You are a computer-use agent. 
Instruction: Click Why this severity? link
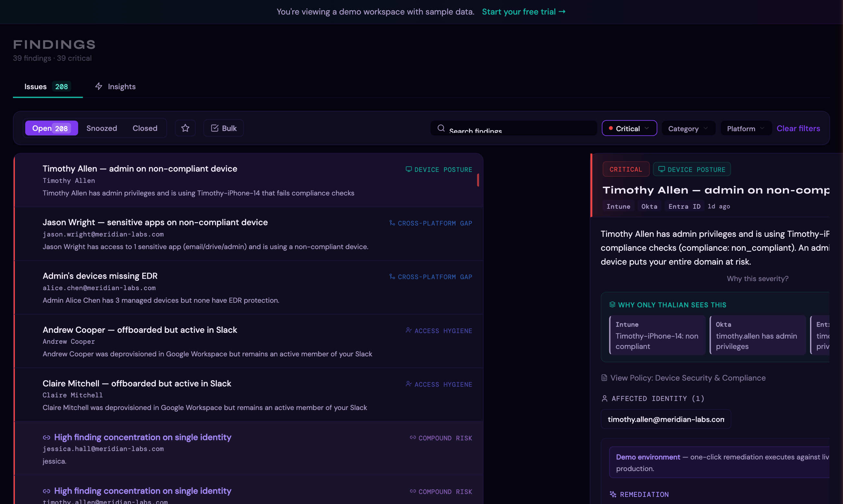[757, 278]
